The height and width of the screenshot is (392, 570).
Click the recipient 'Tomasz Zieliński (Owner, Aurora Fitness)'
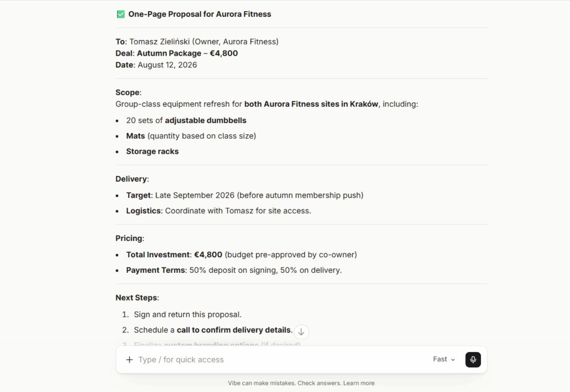[204, 42]
